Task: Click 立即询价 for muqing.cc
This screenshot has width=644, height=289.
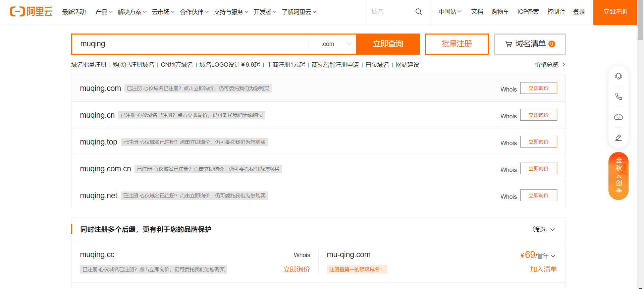Action: [x=297, y=269]
